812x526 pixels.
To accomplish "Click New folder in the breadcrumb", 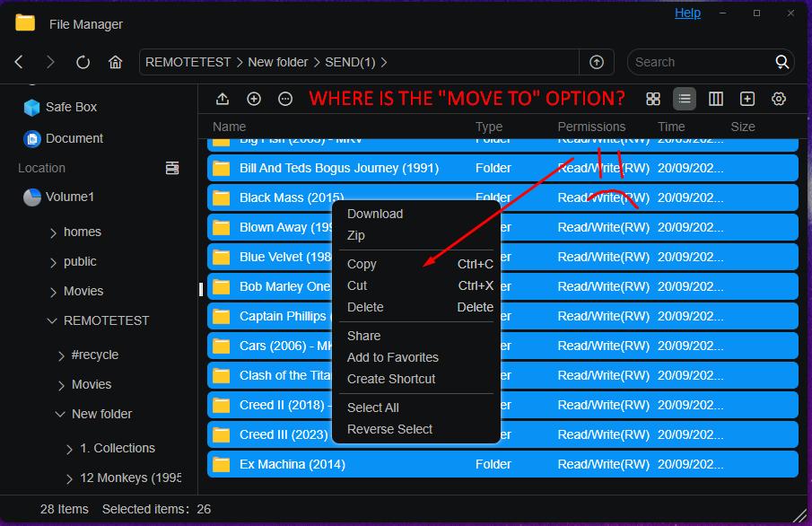I will pos(277,62).
